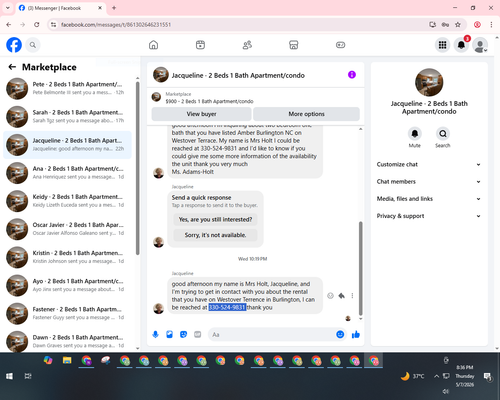Expand Chat members section
The width and height of the screenshot is (500, 400).
429,182
